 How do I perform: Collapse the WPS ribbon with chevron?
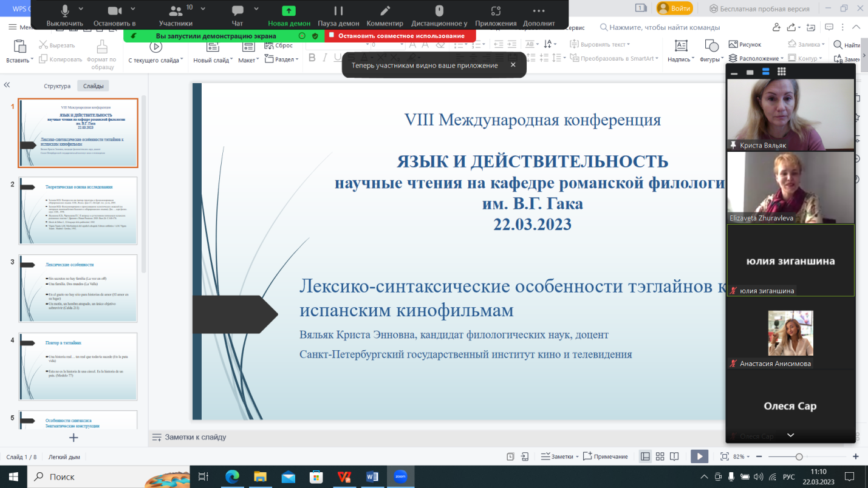tap(856, 27)
